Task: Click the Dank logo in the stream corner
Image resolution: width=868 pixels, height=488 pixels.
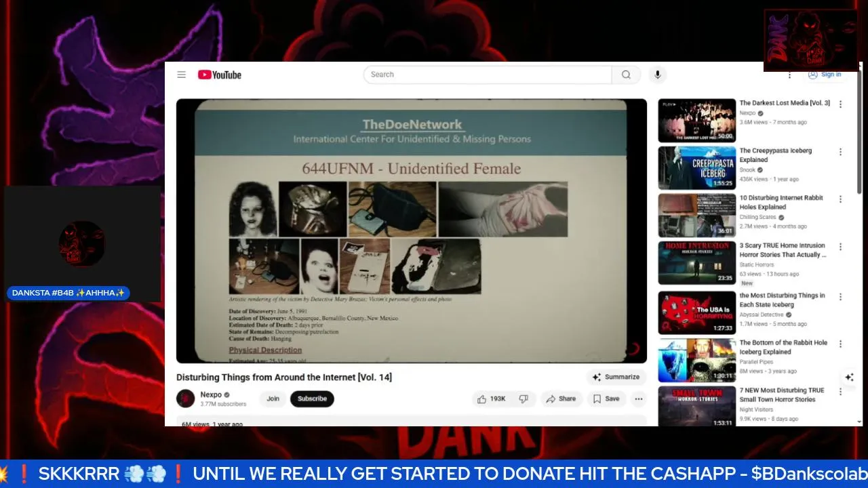Action: click(811, 40)
